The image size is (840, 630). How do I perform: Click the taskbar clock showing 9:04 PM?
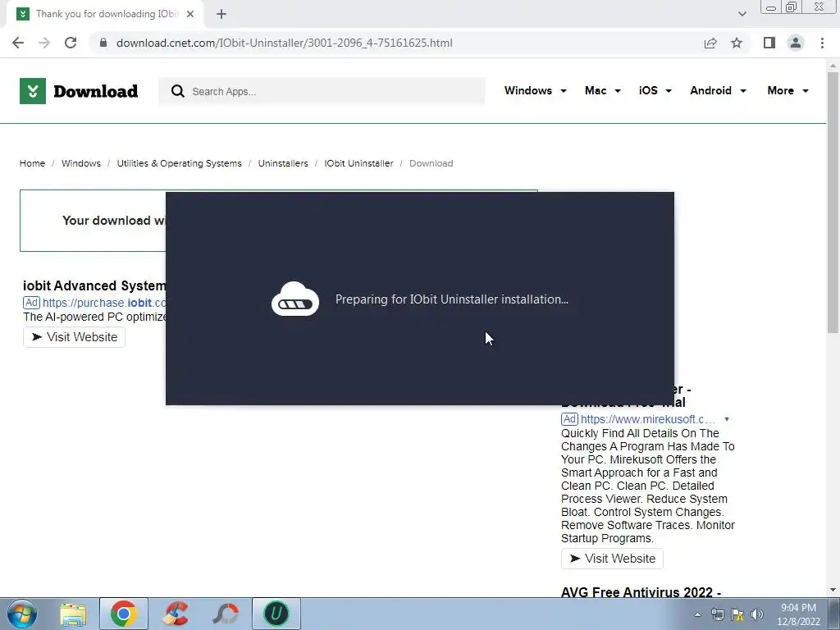(x=798, y=614)
